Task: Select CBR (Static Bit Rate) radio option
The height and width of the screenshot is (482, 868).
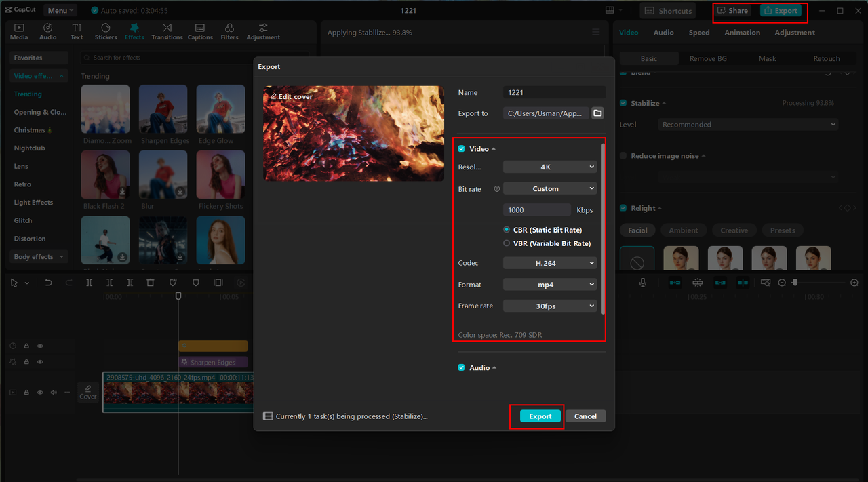Action: pos(507,230)
